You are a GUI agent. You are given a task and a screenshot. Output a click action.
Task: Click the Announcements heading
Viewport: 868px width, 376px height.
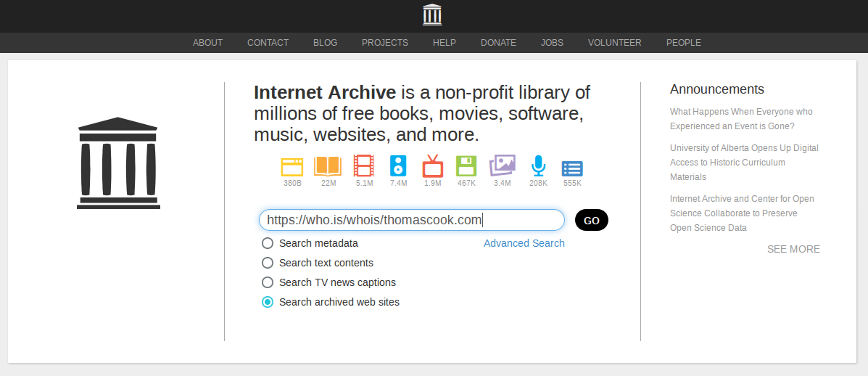tap(717, 89)
